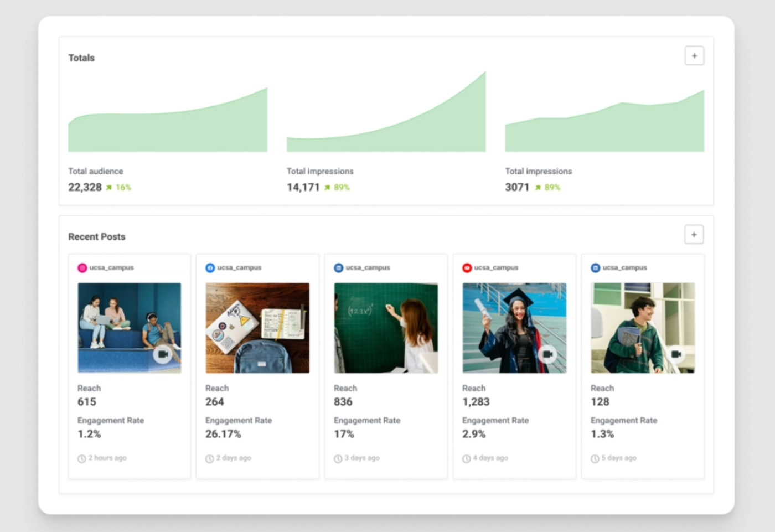Click the clock icon beside "2 days ago"

(209, 458)
